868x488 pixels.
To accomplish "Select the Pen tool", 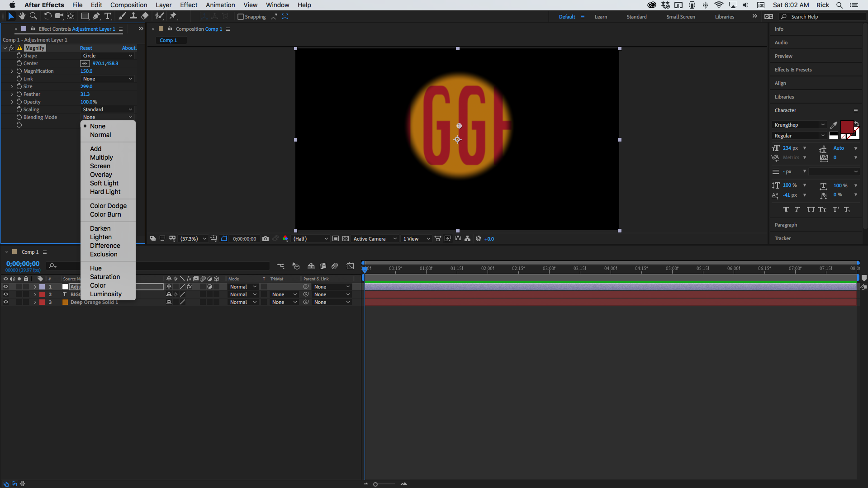I will 96,16.
